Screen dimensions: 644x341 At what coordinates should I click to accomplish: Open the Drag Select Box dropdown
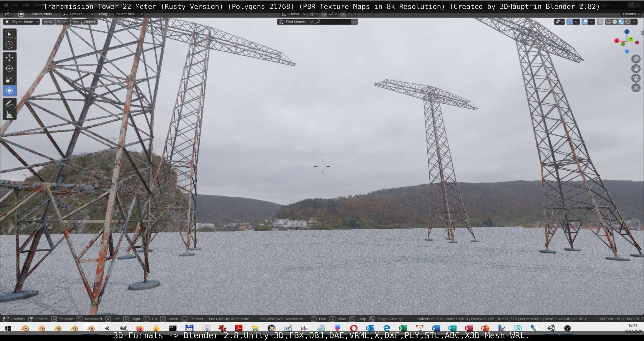pos(130,14)
